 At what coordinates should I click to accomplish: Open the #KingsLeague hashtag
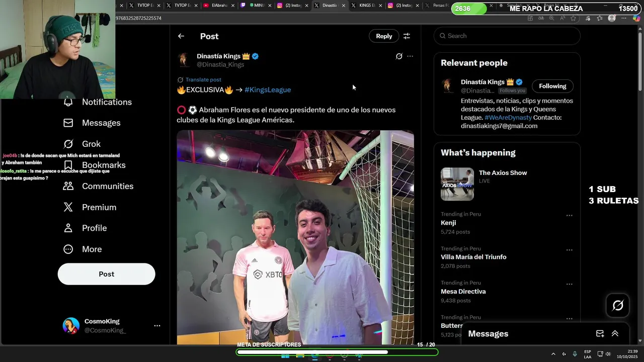(x=268, y=89)
